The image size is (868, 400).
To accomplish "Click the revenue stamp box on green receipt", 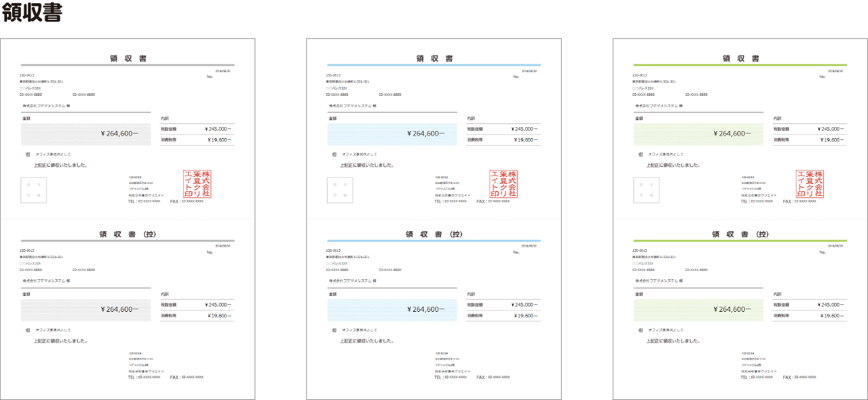I will [x=647, y=190].
